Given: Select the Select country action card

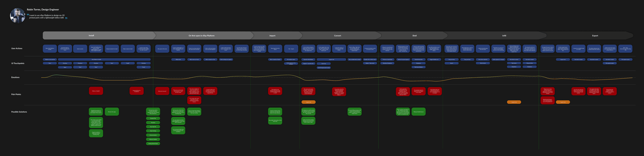Looking at the screenshot, I should 80,49.
